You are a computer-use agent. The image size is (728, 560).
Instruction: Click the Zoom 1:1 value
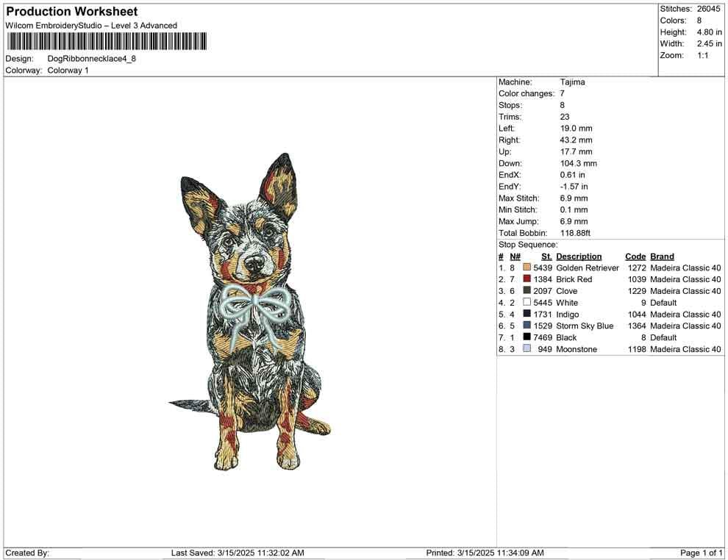704,54
